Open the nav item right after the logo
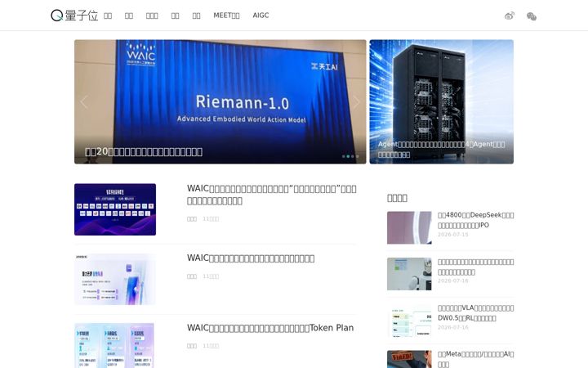This screenshot has width=588, height=368. pyautogui.click(x=108, y=16)
